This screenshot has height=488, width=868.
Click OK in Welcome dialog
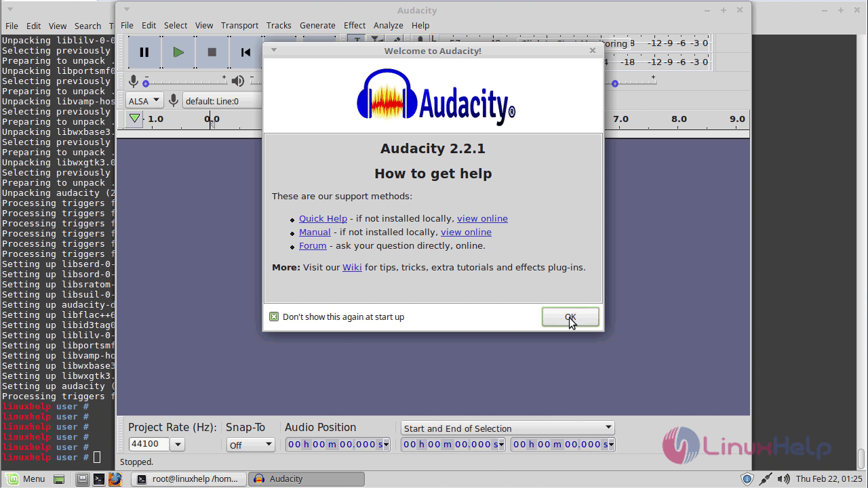(x=570, y=317)
